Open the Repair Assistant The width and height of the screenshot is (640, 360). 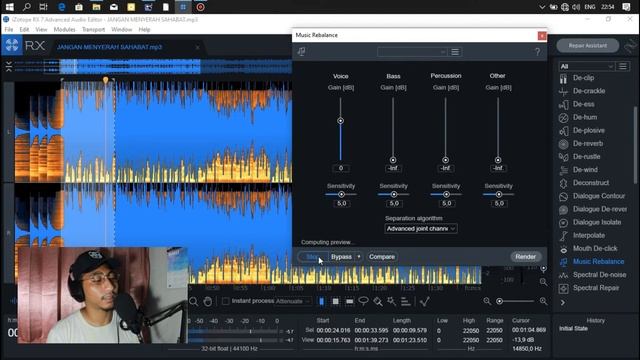[x=588, y=46]
